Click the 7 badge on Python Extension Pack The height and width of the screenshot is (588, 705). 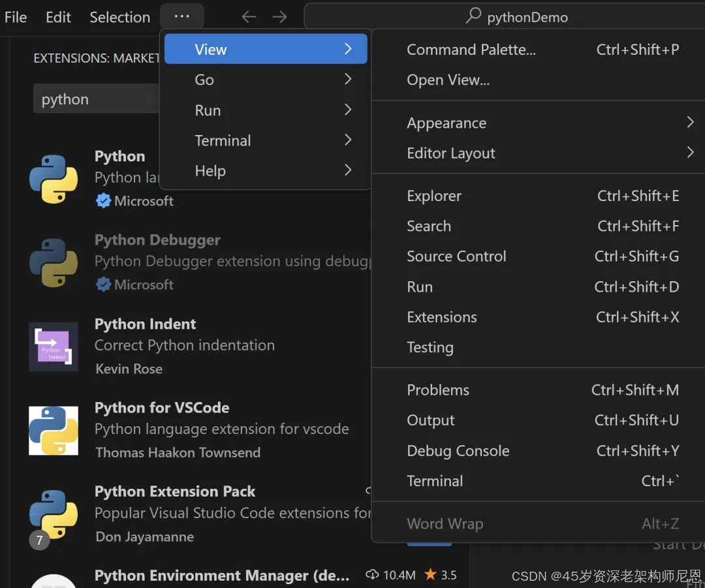40,540
